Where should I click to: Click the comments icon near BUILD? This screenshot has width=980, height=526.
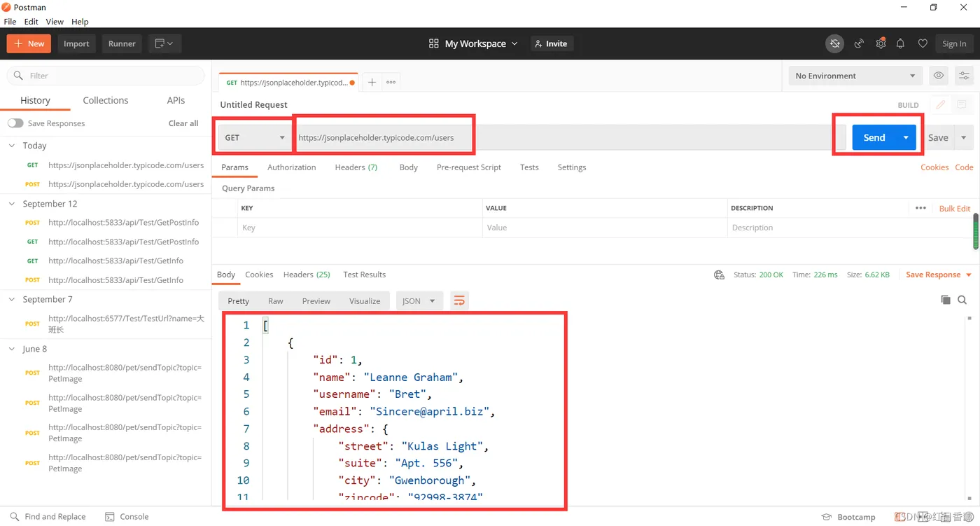[x=962, y=104]
